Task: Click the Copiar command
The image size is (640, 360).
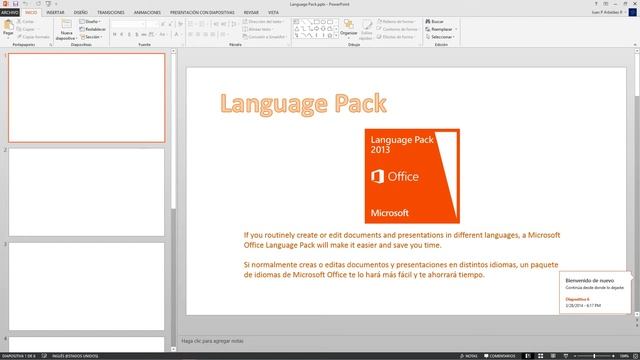Action: (26, 29)
